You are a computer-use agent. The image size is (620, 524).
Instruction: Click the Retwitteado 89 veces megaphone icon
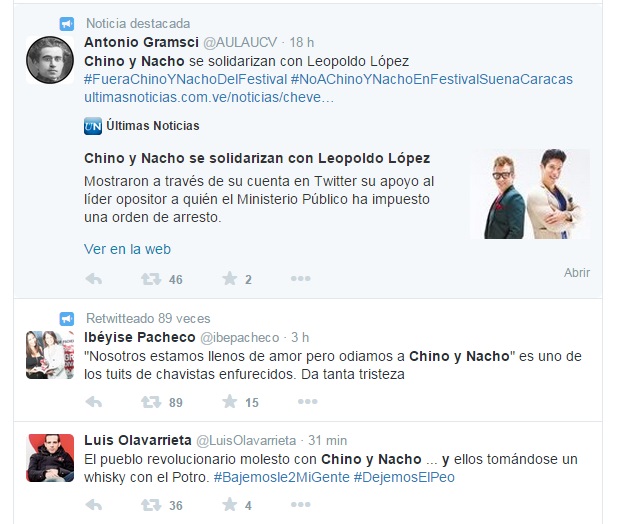pos(66,319)
